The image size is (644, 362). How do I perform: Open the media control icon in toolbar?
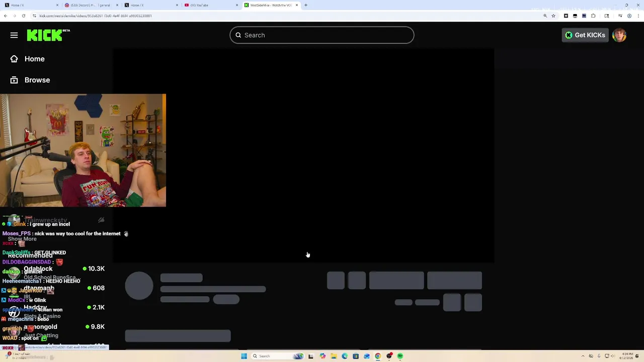tap(620, 16)
